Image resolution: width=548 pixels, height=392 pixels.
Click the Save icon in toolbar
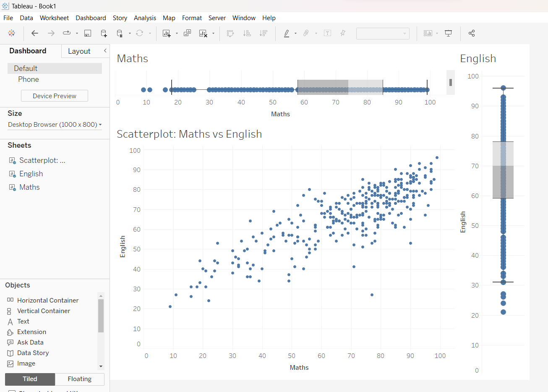point(88,33)
